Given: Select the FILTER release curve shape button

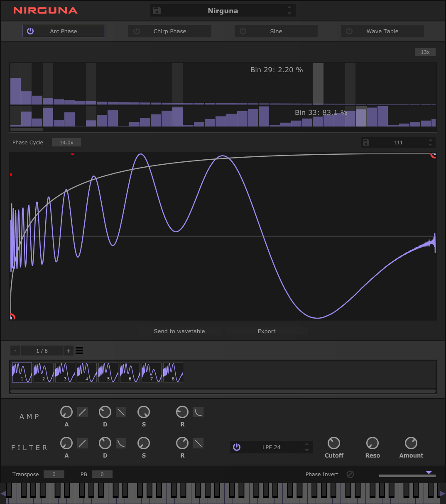Looking at the screenshot, I should coord(198,443).
